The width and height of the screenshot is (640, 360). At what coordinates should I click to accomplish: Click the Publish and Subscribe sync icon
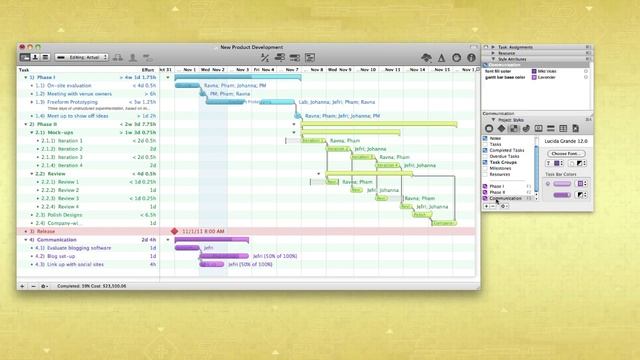427,58
